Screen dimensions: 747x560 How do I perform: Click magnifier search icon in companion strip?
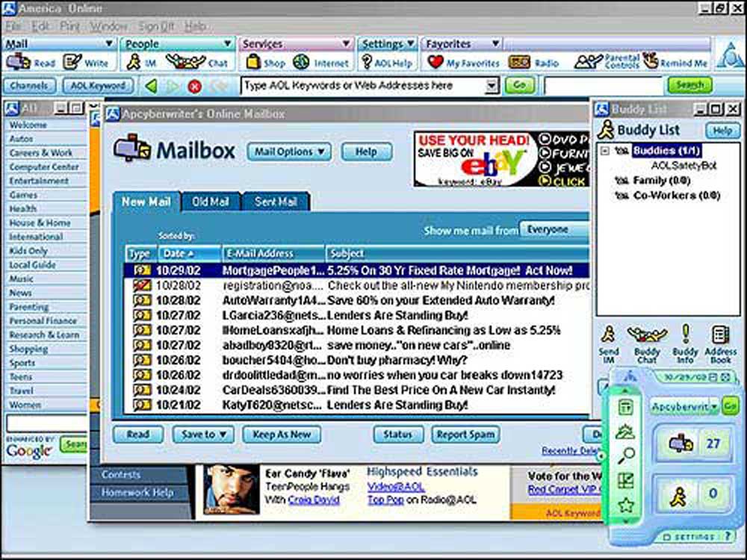[625, 455]
